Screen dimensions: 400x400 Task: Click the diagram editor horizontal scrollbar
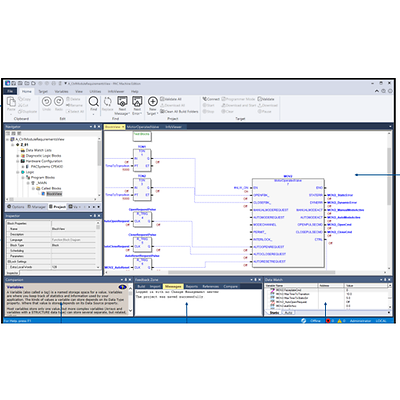tap(247, 272)
